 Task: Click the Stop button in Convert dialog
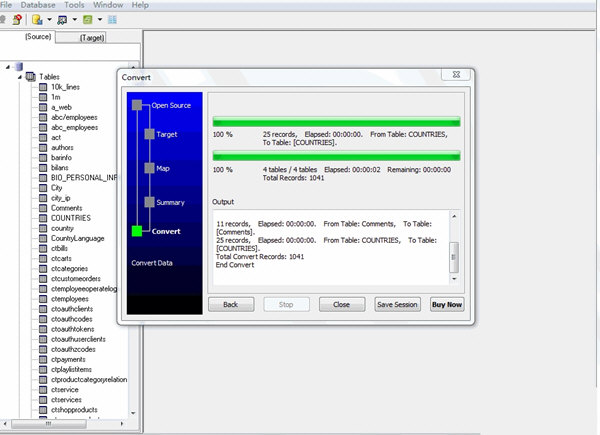[286, 305]
